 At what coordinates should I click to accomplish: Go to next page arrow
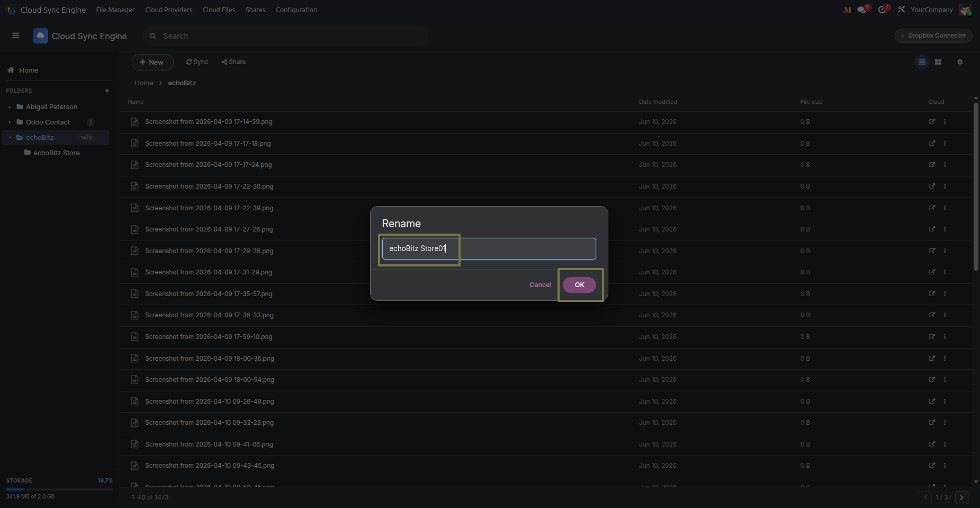coord(962,497)
